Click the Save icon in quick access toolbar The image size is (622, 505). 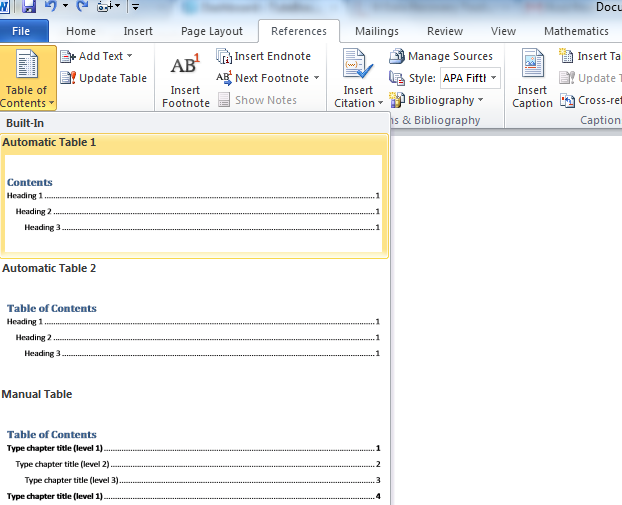click(x=29, y=7)
